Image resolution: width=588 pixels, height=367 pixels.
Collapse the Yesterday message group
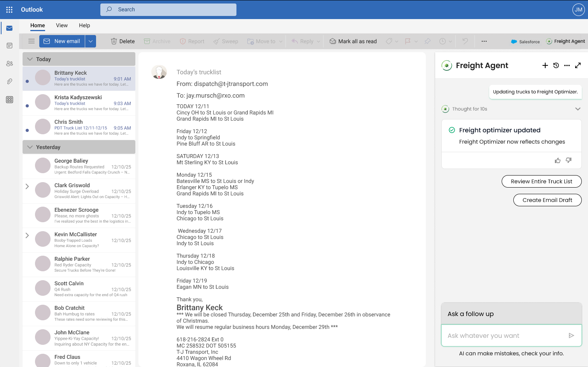pyautogui.click(x=30, y=147)
